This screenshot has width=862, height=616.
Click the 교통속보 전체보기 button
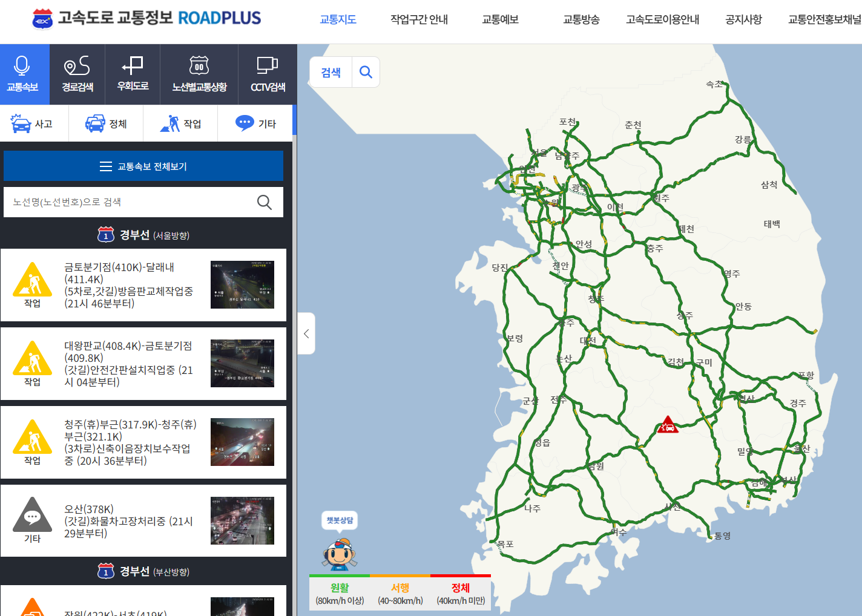[143, 166]
